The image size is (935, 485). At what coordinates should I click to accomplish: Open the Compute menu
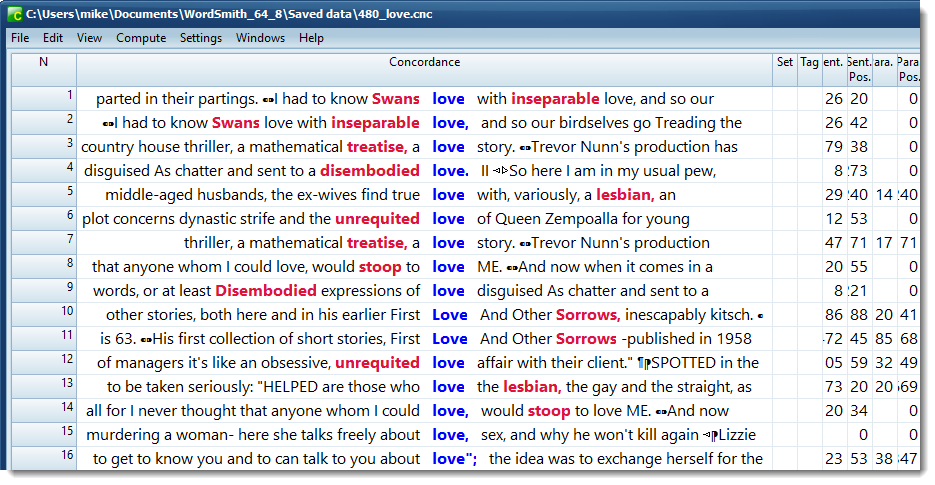141,38
